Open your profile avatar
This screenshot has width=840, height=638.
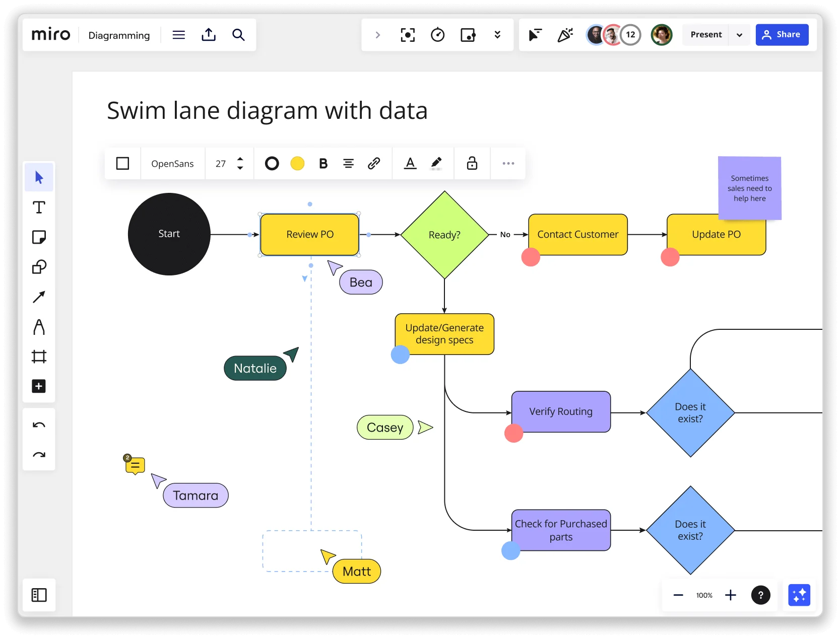click(662, 35)
